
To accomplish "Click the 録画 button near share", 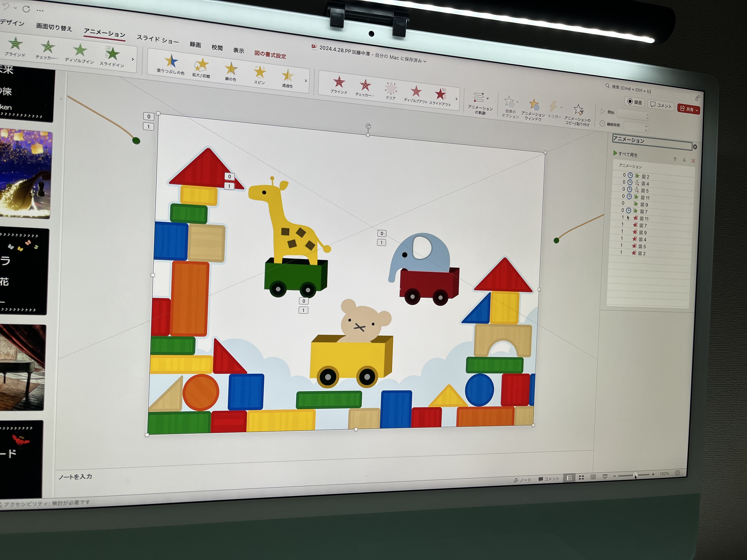I will [635, 102].
